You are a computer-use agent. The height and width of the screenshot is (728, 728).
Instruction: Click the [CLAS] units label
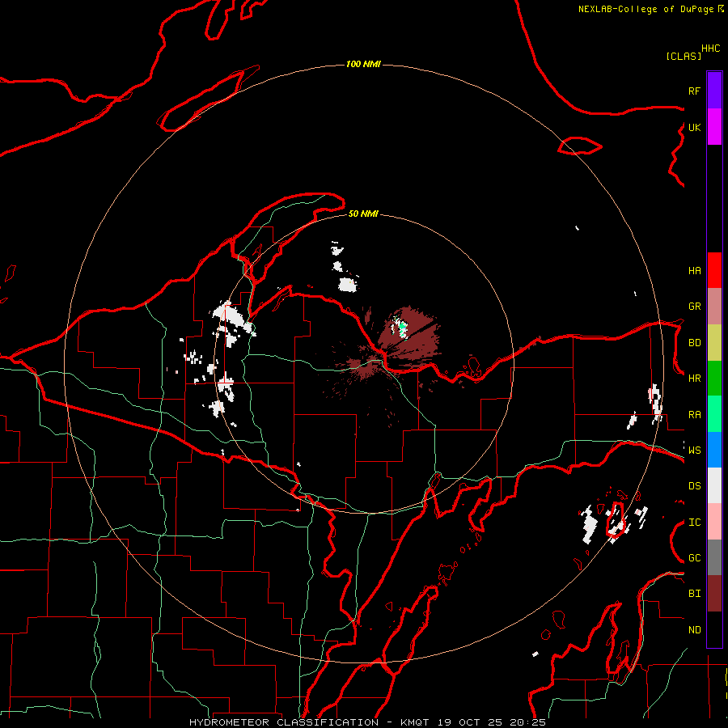tap(684, 56)
